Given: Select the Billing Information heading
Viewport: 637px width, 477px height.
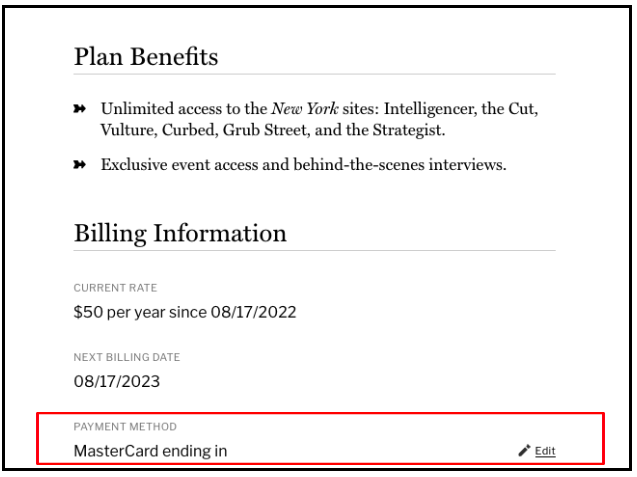Looking at the screenshot, I should (x=180, y=234).
